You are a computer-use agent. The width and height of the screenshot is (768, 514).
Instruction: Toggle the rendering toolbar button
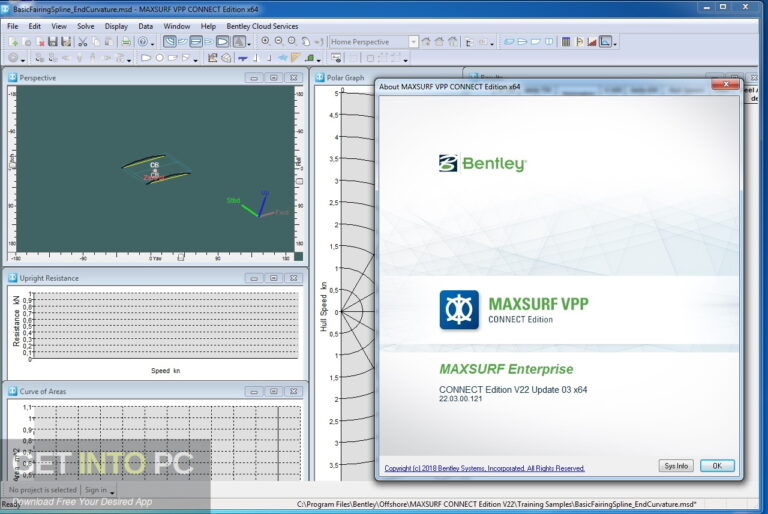(239, 42)
